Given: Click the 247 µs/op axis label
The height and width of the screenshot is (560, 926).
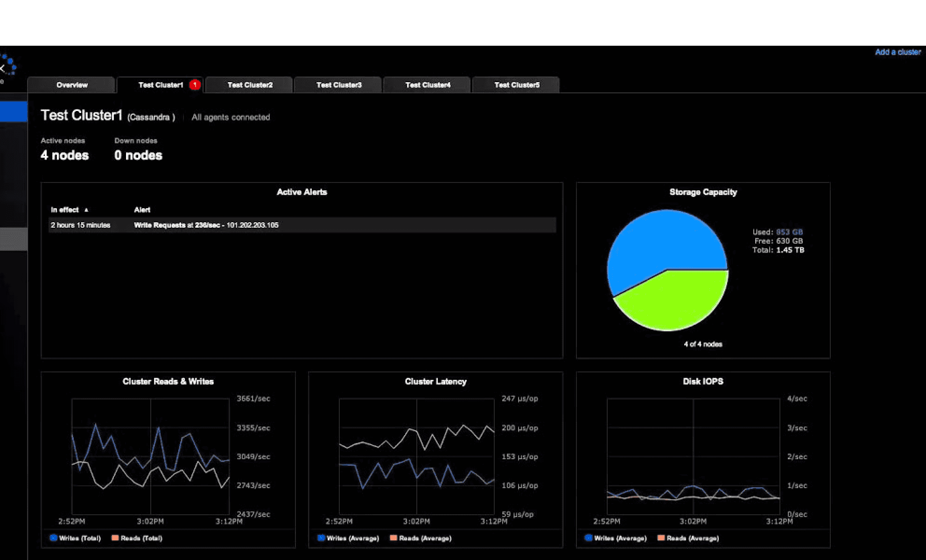Looking at the screenshot, I should 519,399.
